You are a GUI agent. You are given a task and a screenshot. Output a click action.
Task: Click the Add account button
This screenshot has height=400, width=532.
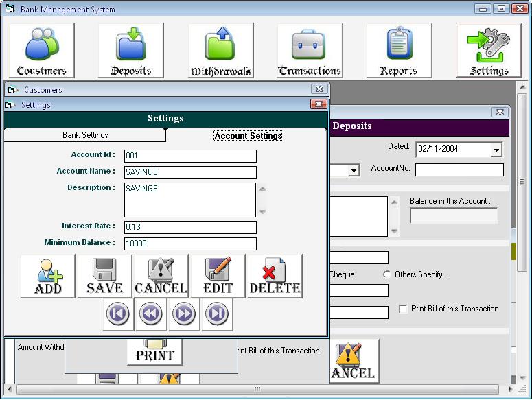click(x=48, y=276)
